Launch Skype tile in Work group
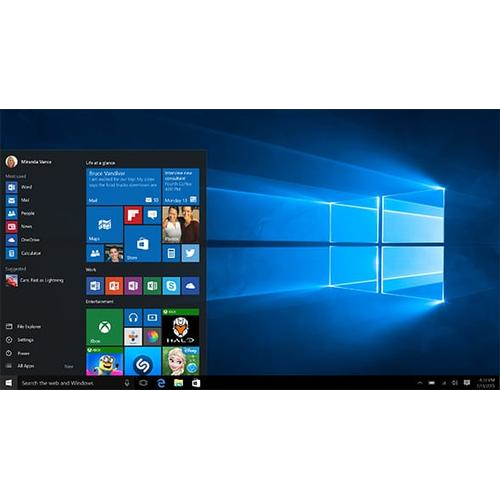Viewport: 500px width, 500px height. [171, 286]
